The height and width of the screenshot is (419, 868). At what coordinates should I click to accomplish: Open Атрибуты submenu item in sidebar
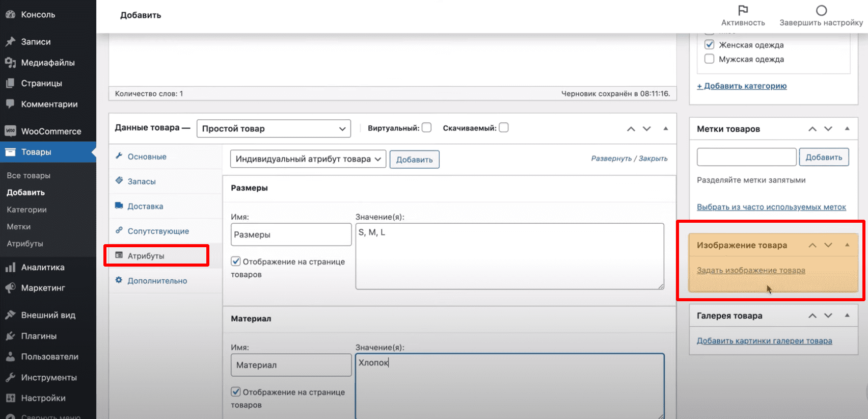coord(25,244)
